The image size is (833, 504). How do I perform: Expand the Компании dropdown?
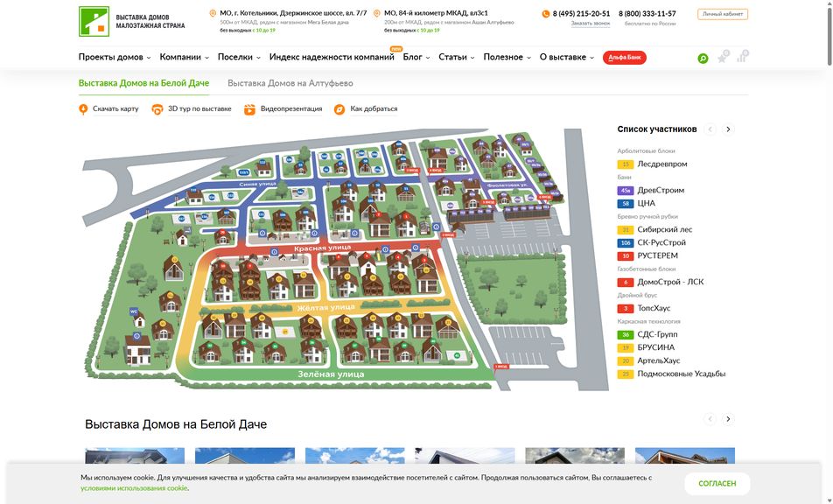tap(184, 57)
